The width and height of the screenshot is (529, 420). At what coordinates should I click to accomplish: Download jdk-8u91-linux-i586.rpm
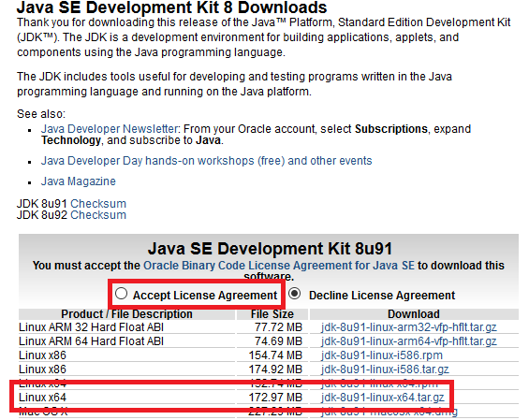click(382, 355)
